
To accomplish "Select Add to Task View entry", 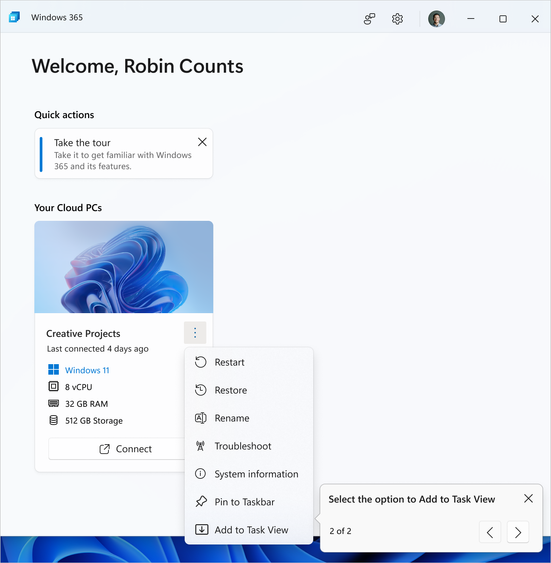I will (x=249, y=530).
